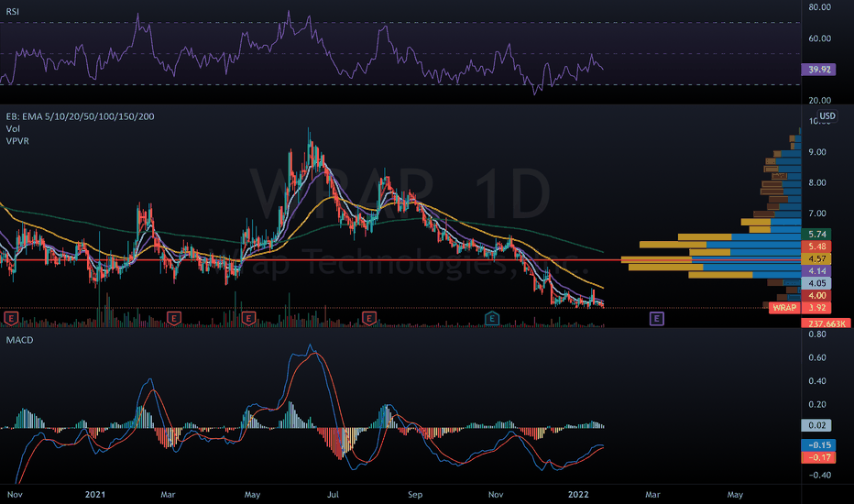
Task: Click the 2022 label on time axis
Action: point(578,495)
